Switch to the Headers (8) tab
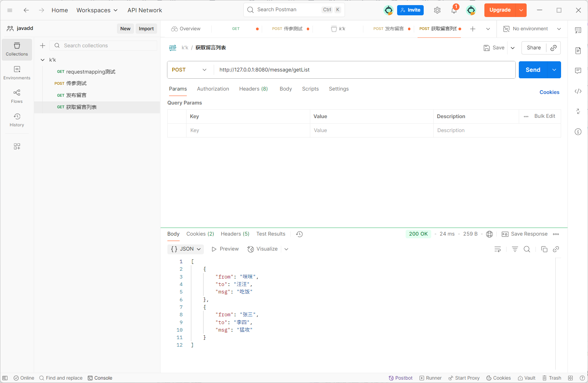 (x=254, y=89)
